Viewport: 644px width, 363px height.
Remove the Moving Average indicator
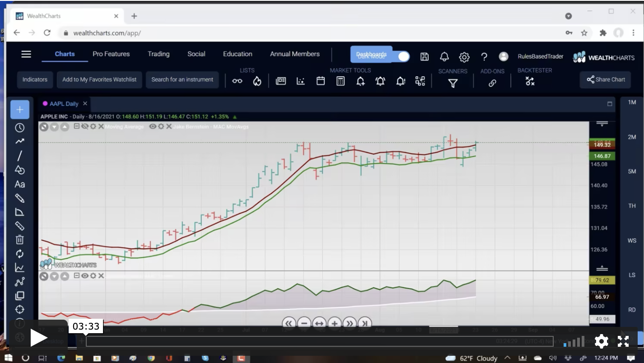(x=101, y=127)
